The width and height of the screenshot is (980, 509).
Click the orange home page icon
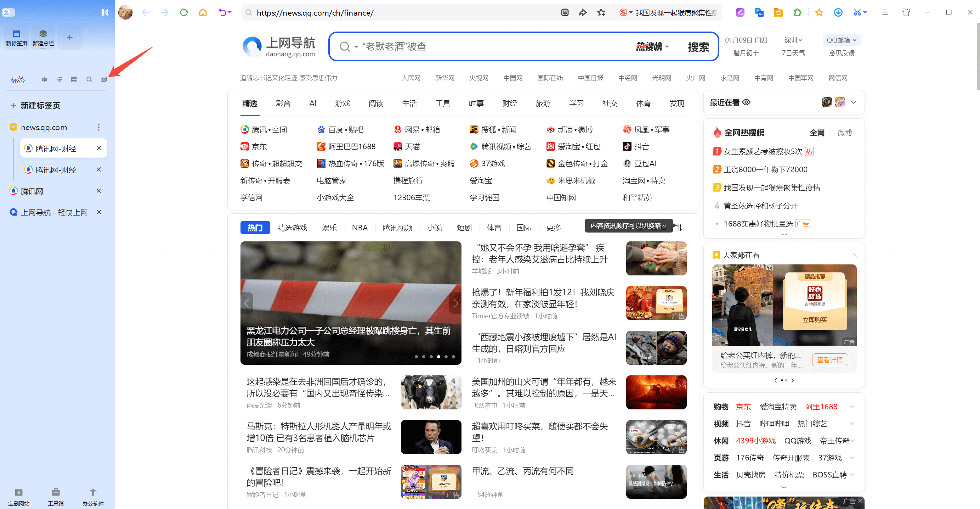[203, 12]
